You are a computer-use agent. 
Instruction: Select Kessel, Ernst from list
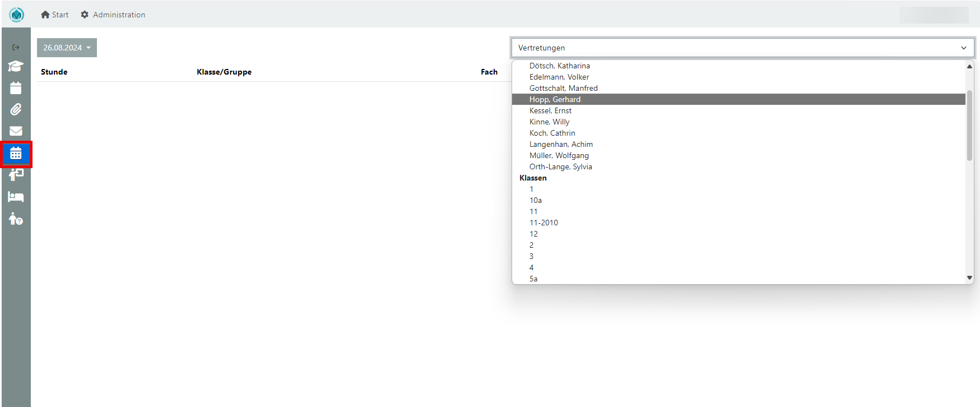(x=739, y=110)
